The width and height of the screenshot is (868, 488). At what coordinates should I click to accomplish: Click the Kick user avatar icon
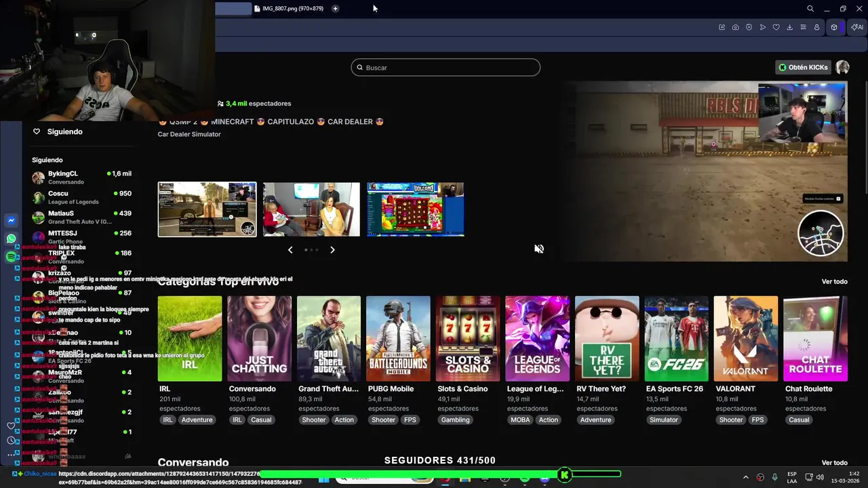842,67
